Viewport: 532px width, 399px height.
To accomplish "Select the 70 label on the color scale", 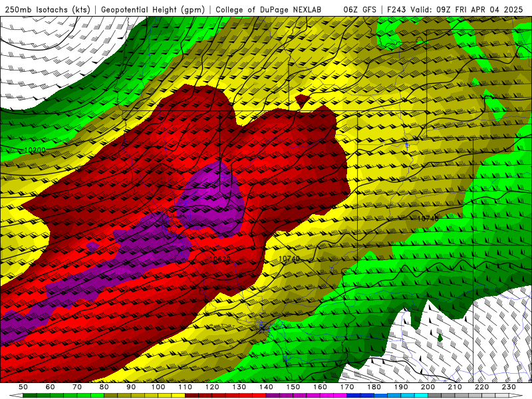I will point(77,387).
